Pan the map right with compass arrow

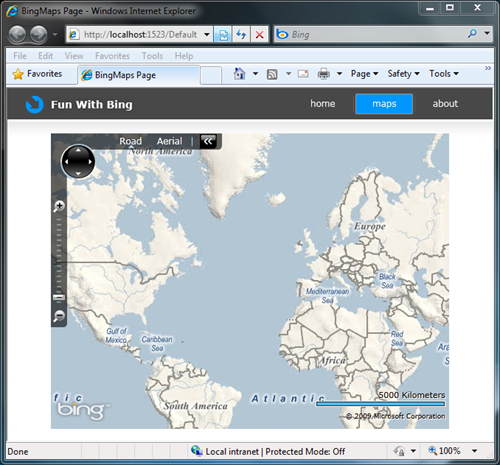click(x=90, y=162)
